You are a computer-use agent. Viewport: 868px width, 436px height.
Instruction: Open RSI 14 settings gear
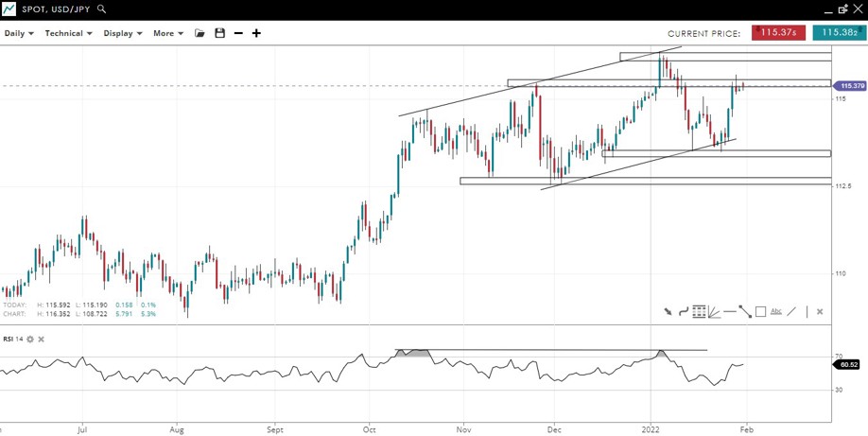[30, 339]
